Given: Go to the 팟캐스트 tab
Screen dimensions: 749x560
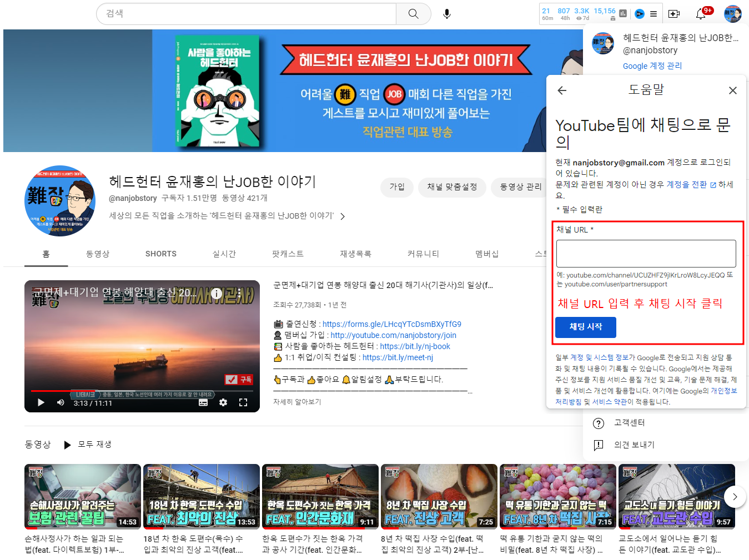Looking at the screenshot, I should (288, 254).
